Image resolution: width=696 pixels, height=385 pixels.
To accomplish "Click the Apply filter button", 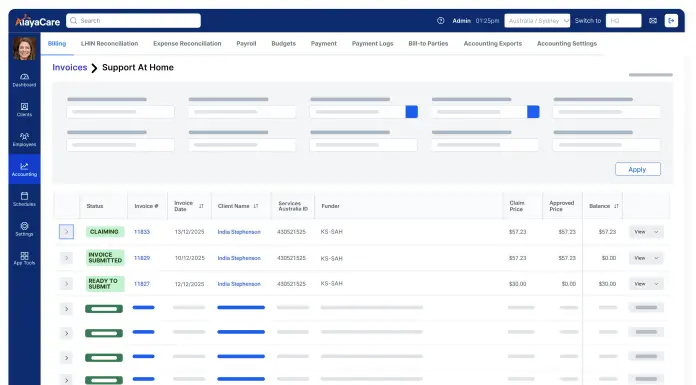I will tap(637, 169).
